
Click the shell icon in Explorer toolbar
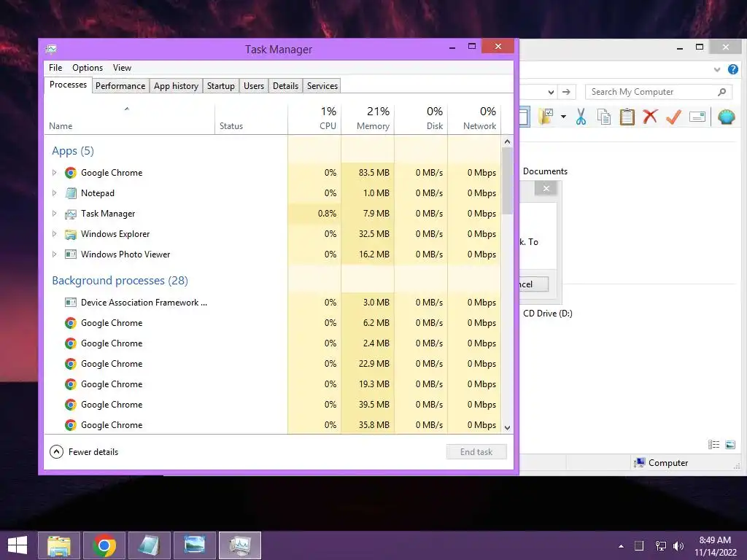(x=726, y=117)
